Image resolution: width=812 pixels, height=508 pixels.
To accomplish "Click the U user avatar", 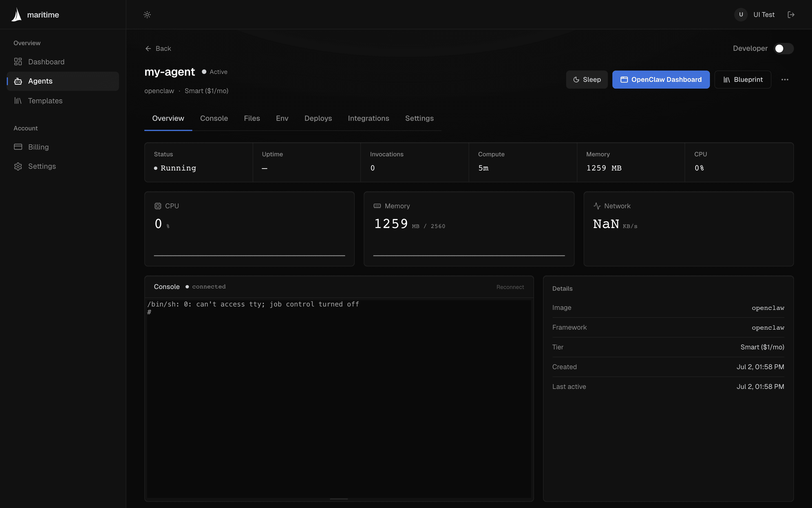I will [x=741, y=14].
